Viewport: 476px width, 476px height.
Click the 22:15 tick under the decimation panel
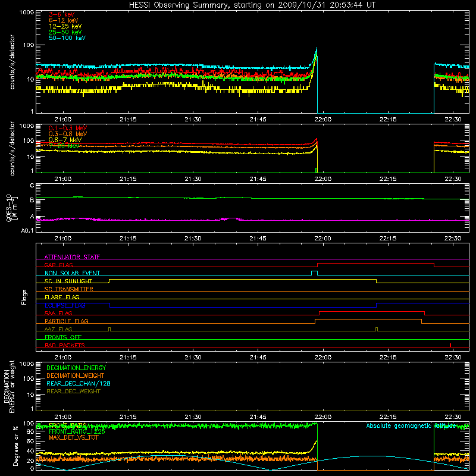[x=388, y=417]
